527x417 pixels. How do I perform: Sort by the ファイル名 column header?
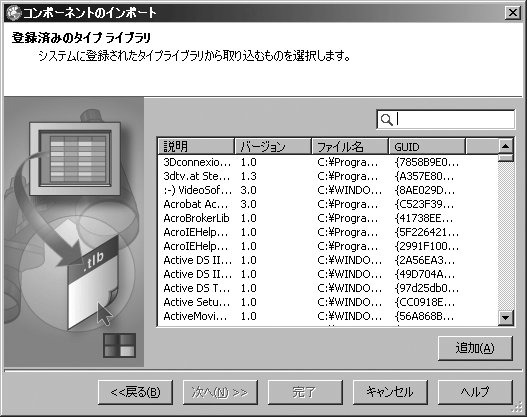click(350, 147)
